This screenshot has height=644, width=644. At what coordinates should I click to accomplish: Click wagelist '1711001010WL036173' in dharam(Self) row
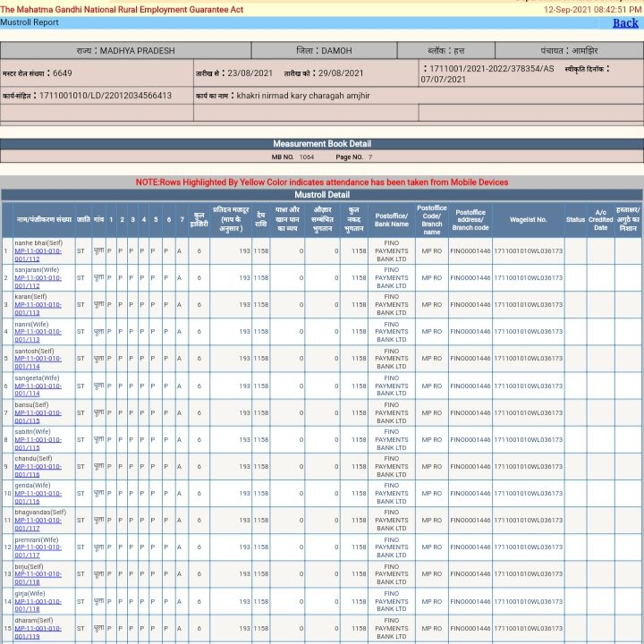click(529, 629)
